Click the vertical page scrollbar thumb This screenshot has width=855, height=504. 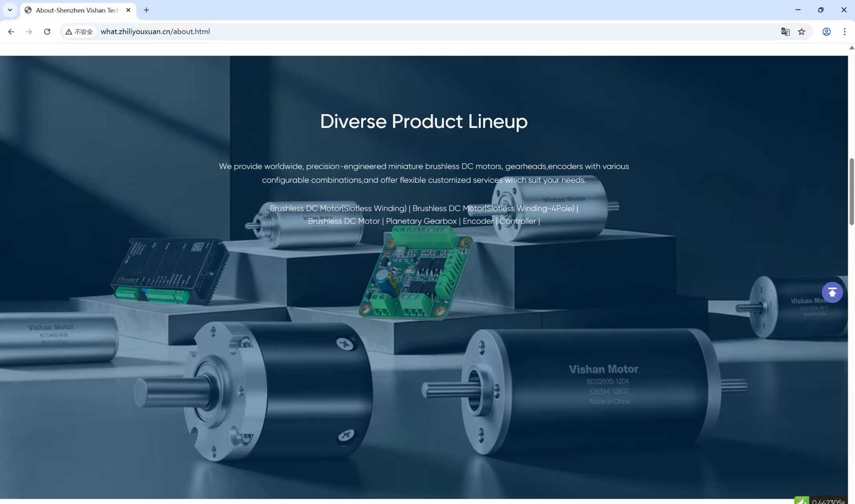tap(851, 191)
